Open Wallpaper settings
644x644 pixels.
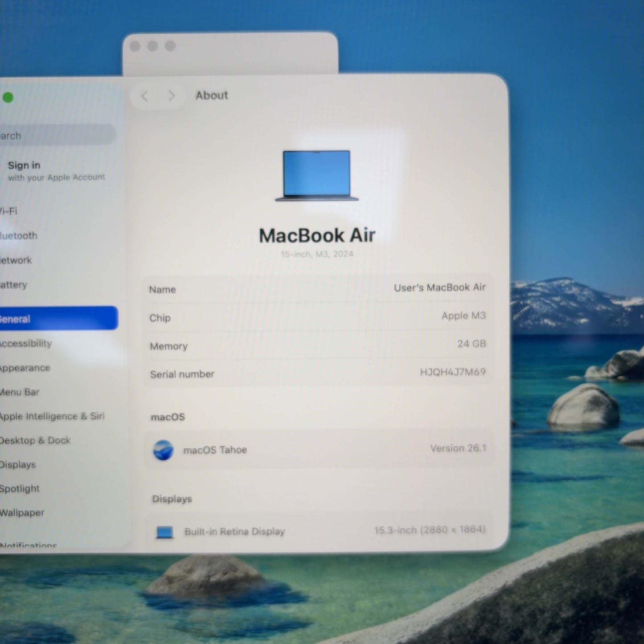pos(22,513)
